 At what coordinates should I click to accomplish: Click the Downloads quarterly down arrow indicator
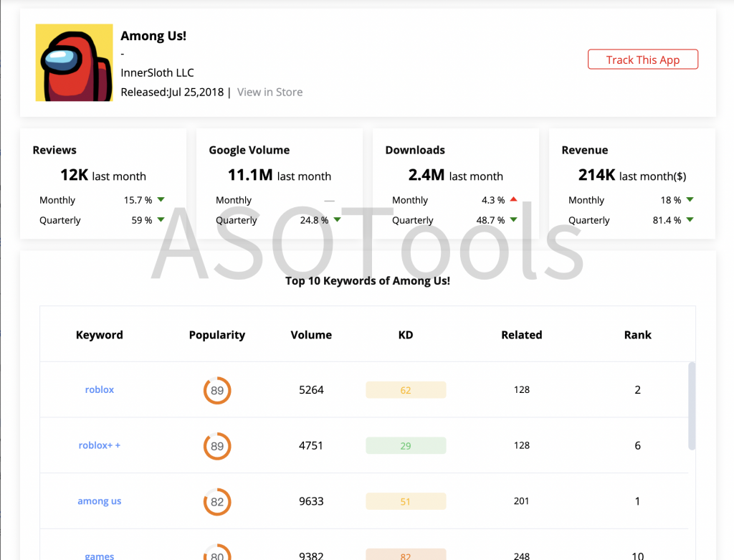tap(513, 219)
